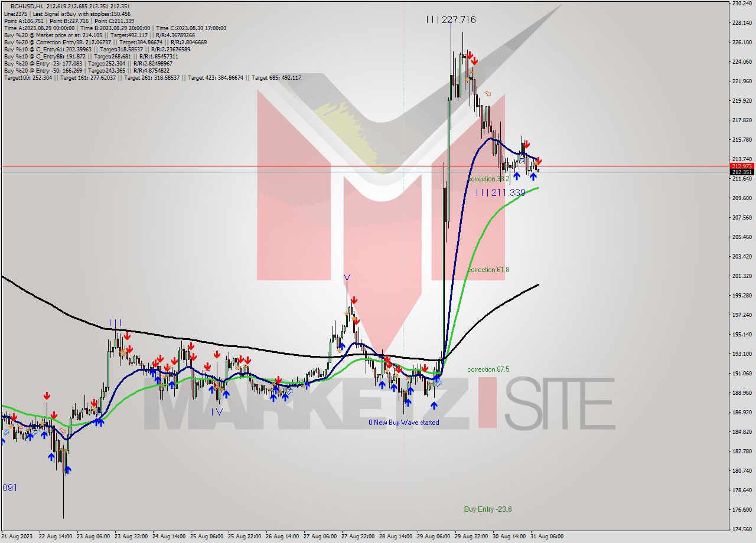Click 188.960 on the price axis

[741, 392]
